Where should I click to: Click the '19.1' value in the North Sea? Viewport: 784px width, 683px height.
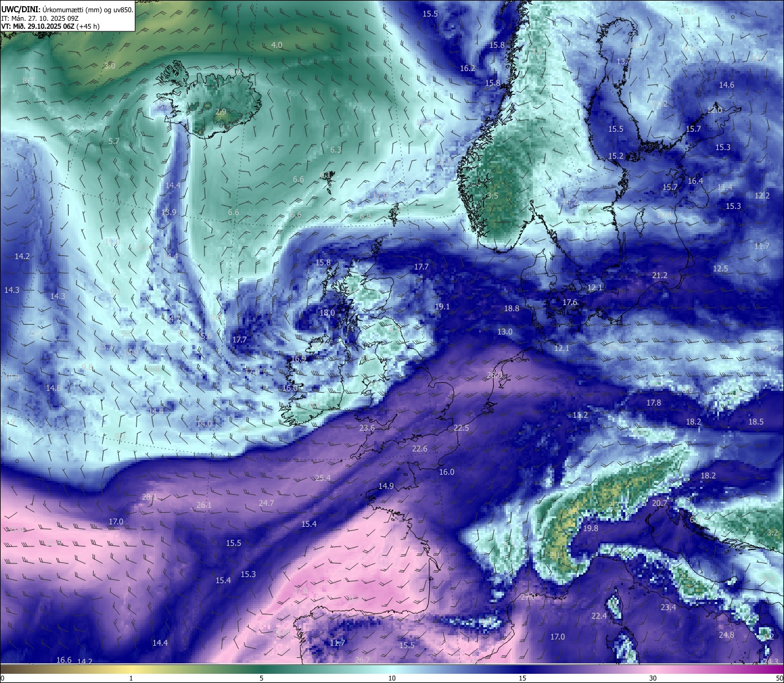coord(442,307)
